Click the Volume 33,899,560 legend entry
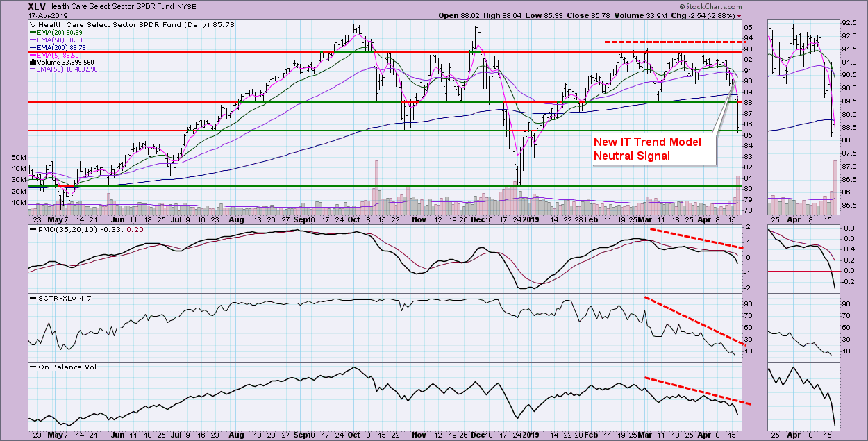 (64, 62)
